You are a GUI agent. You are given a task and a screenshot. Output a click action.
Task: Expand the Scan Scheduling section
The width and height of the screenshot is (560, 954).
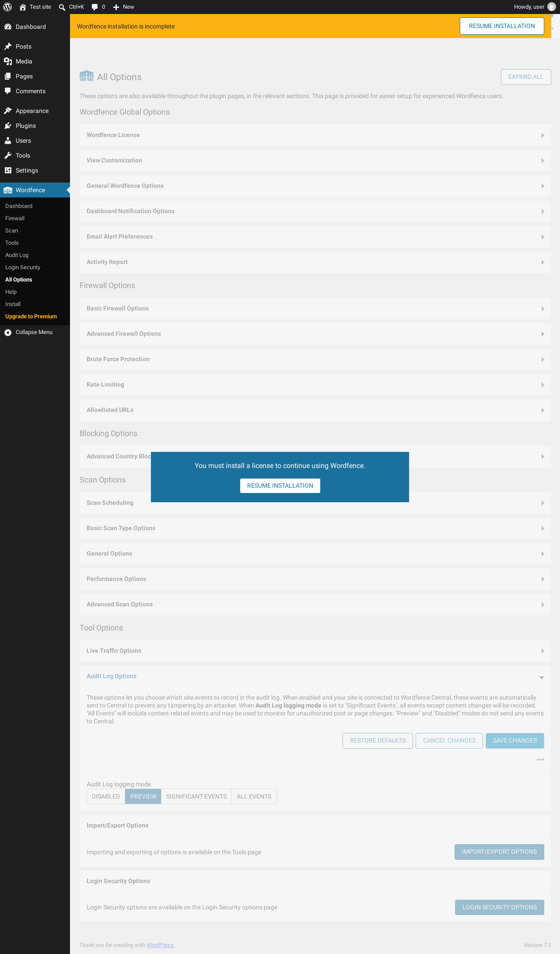pos(315,503)
